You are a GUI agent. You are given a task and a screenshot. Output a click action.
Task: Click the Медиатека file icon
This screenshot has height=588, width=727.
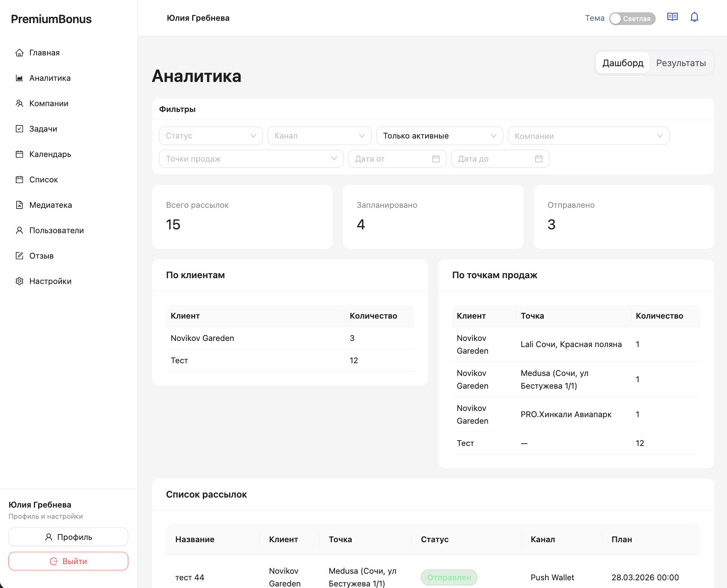click(19, 205)
